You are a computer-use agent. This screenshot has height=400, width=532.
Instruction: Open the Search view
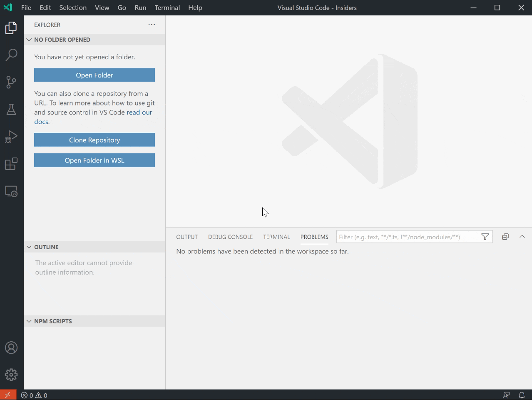(x=11, y=55)
